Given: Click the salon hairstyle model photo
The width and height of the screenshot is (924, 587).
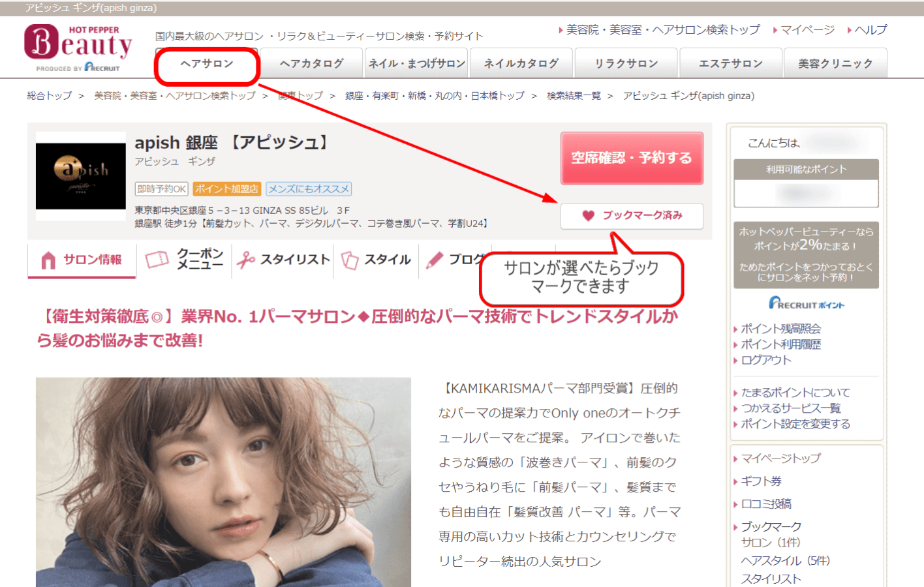Looking at the screenshot, I should (223, 482).
